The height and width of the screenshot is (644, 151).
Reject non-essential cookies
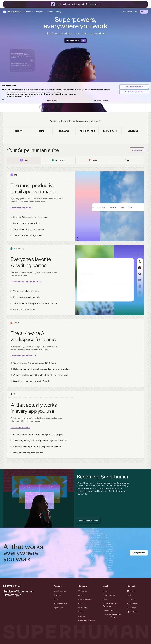134,92
